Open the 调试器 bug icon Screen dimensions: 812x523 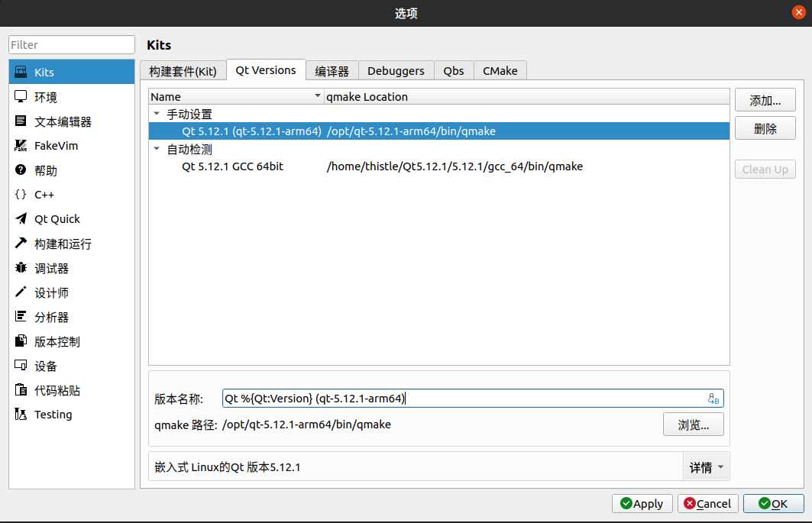point(21,268)
